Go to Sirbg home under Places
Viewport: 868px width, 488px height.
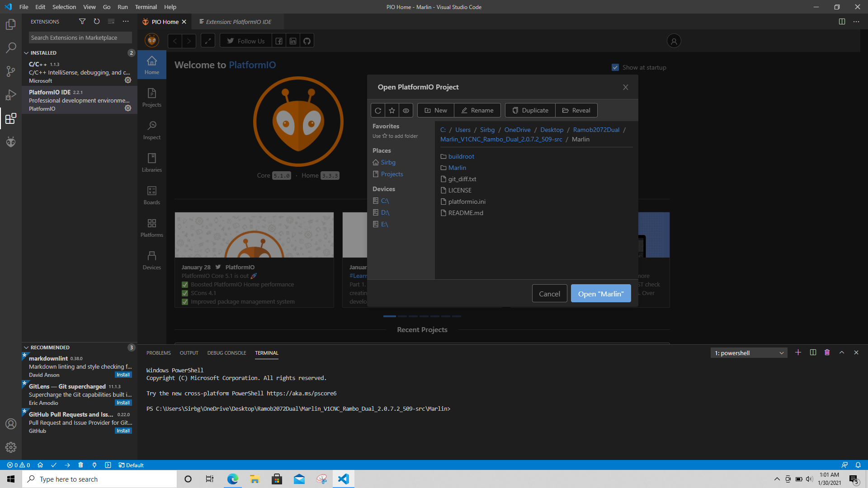(388, 162)
